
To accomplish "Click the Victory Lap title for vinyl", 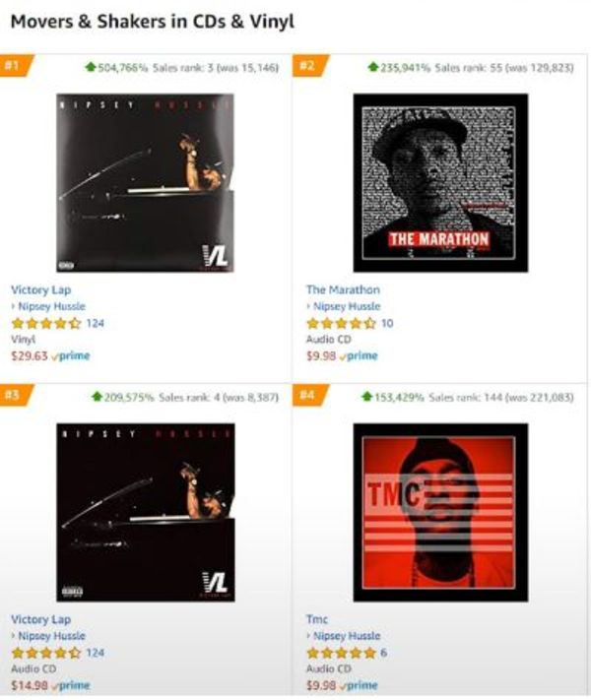I will pos(40,289).
